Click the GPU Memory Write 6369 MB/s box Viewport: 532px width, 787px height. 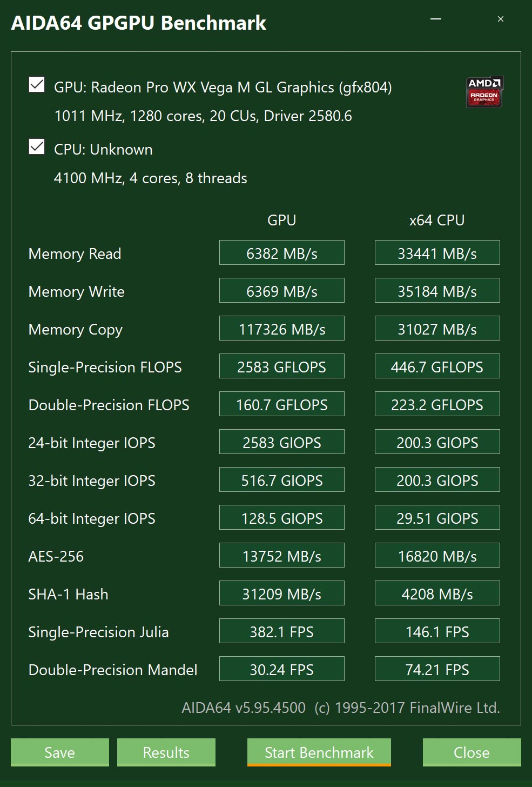click(282, 290)
